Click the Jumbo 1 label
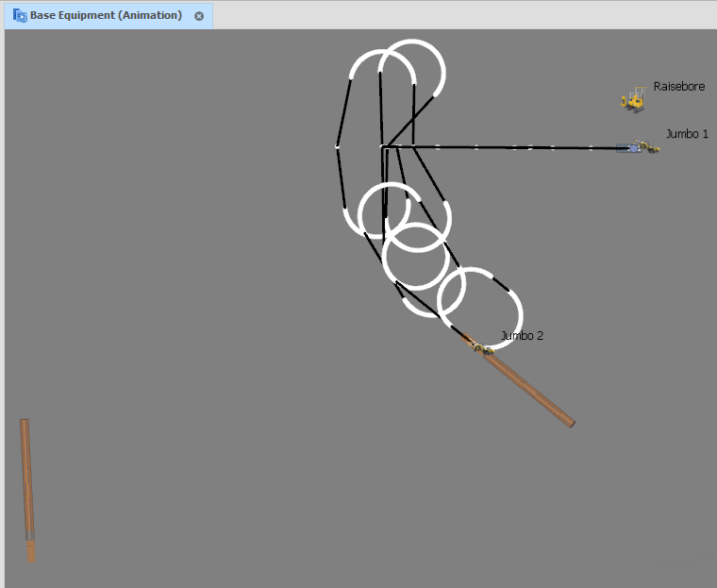This screenshot has width=717, height=588. pos(687,134)
